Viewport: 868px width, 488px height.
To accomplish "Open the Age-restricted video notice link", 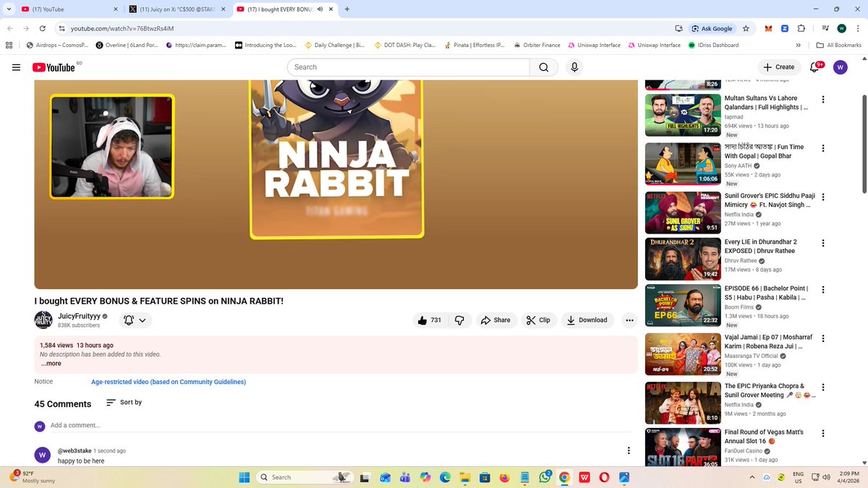I will pos(169,382).
